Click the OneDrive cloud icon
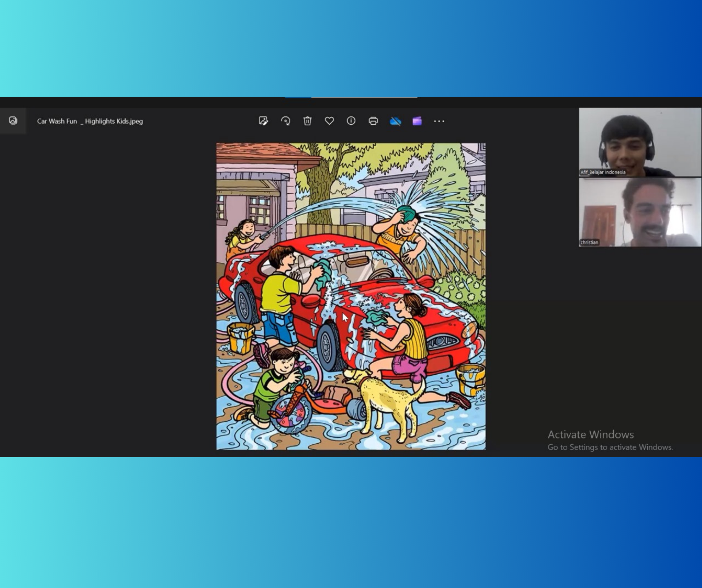This screenshot has width=702, height=588. [395, 121]
